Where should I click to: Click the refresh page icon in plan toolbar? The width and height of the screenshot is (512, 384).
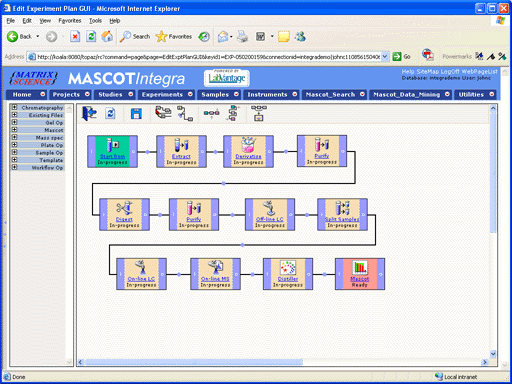[110, 113]
